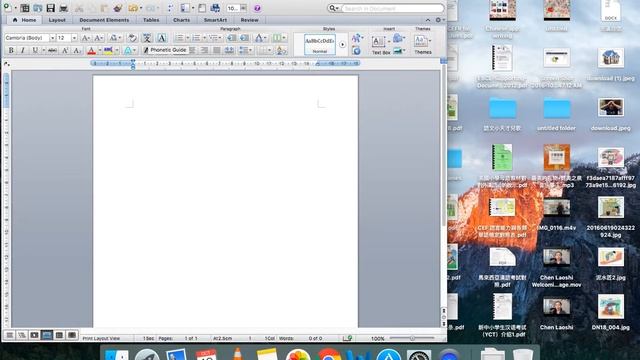Go to the Tables tab

[151, 20]
